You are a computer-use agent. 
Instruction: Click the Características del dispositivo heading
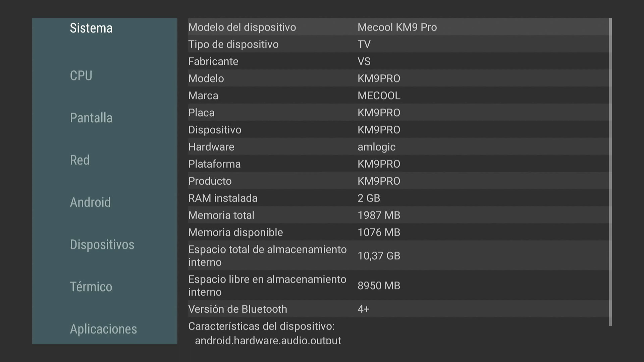[261, 326]
